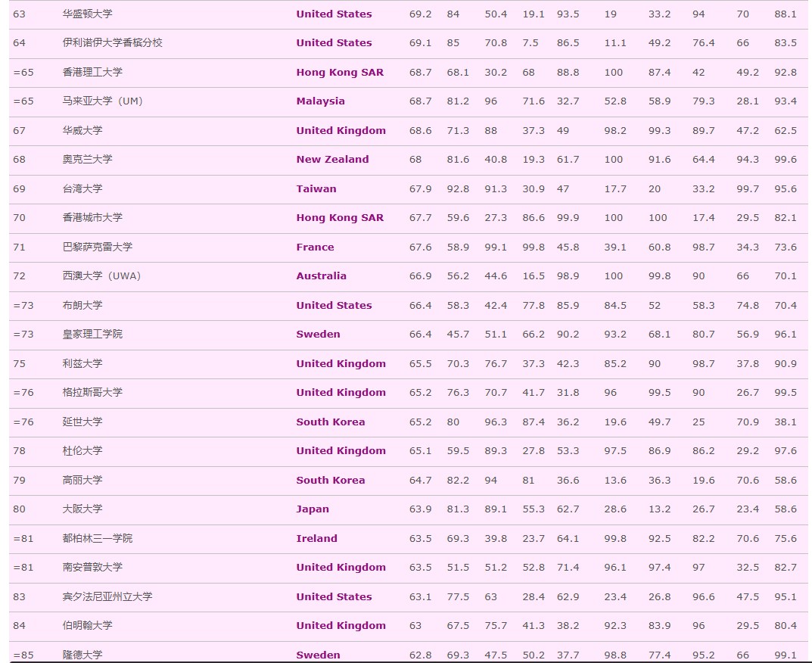
Task: Click 都柏林三一学院 university name
Action: [98, 538]
